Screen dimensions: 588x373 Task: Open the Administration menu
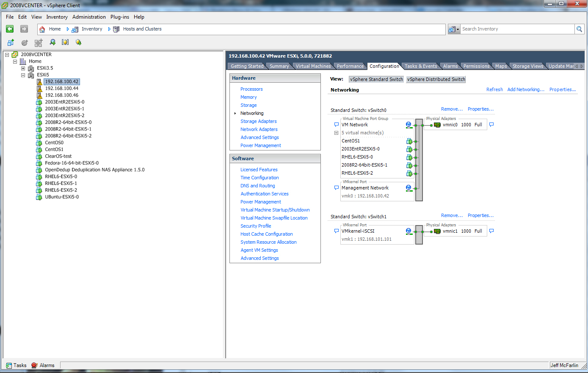(x=89, y=17)
